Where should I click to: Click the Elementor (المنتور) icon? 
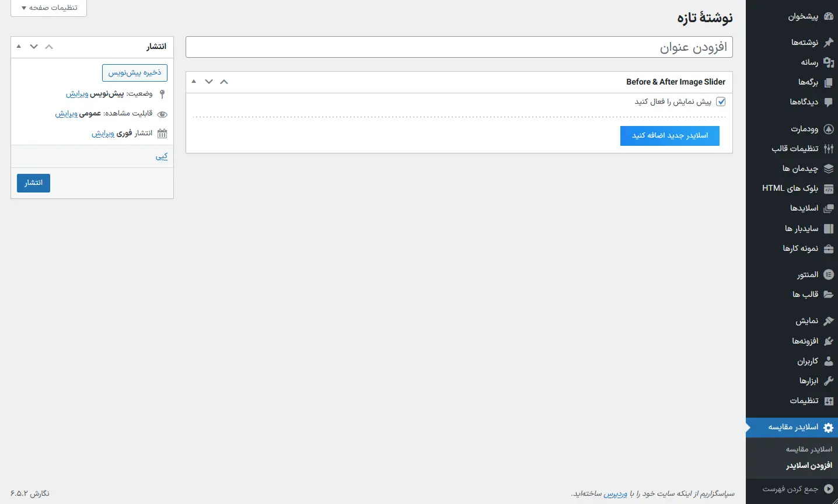pos(828,275)
